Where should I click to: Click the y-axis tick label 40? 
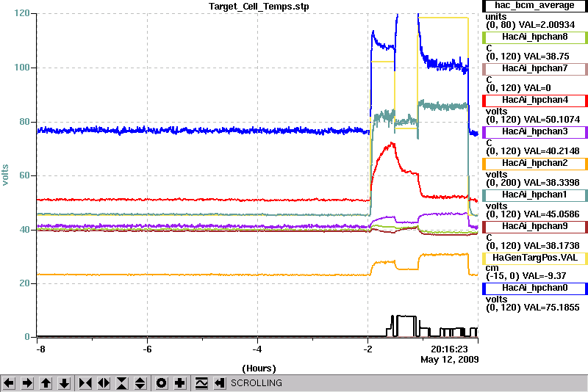[x=24, y=230]
